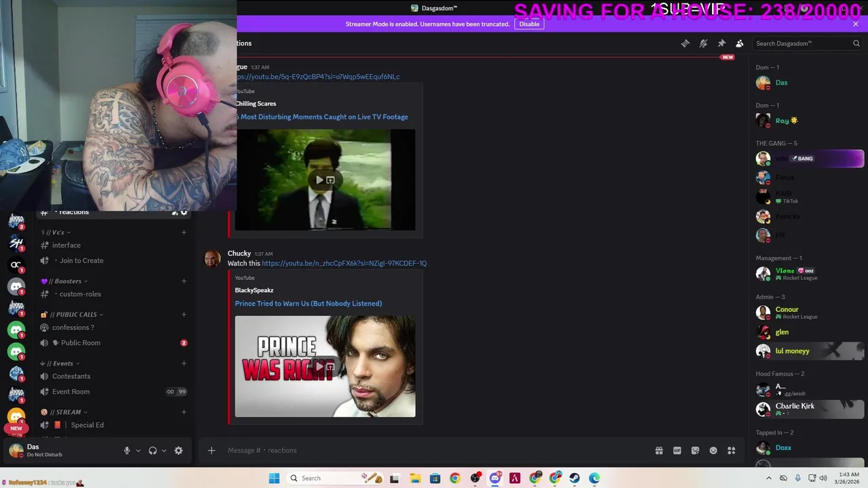The image size is (868, 488).
Task: Open the interface text channel
Action: tap(114, 245)
